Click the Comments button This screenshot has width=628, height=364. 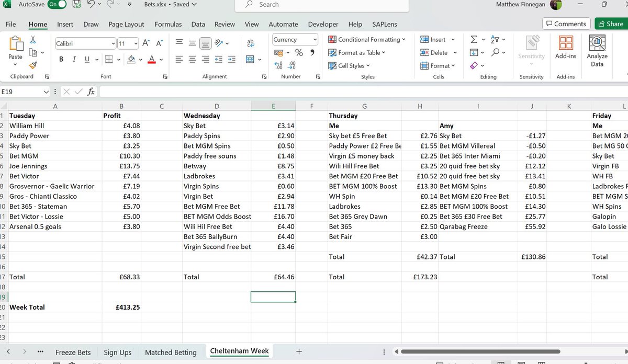[x=566, y=24]
